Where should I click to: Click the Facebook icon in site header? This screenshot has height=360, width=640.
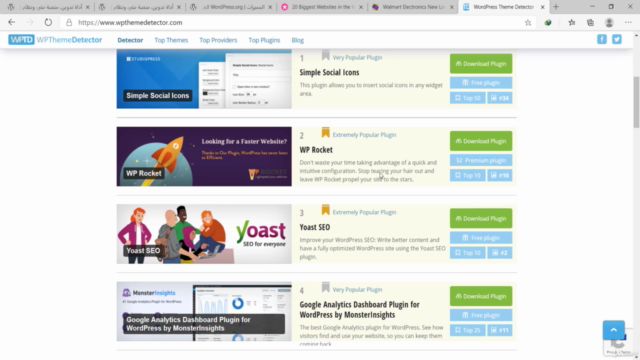point(602,39)
